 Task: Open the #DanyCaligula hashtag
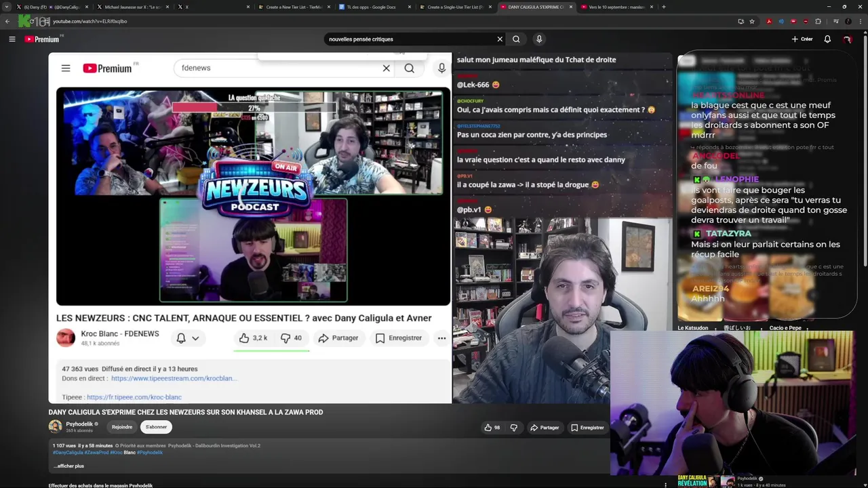coord(68,453)
